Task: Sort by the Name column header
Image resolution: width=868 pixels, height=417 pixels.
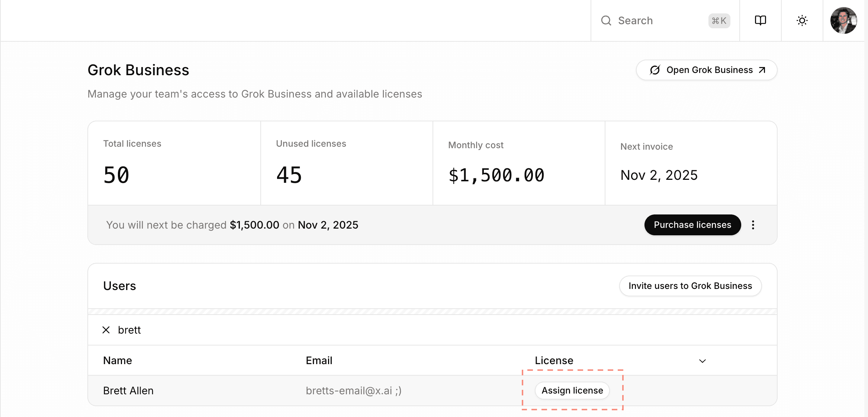Action: (x=118, y=360)
